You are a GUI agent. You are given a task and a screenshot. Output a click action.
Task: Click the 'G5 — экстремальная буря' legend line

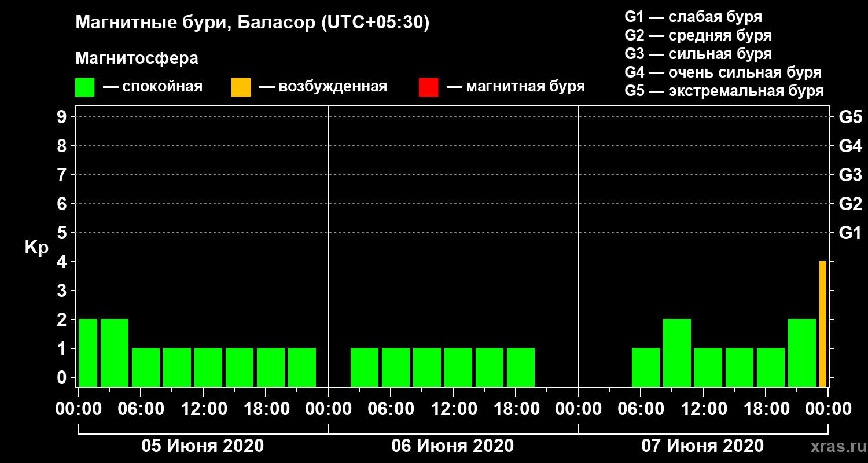724,91
